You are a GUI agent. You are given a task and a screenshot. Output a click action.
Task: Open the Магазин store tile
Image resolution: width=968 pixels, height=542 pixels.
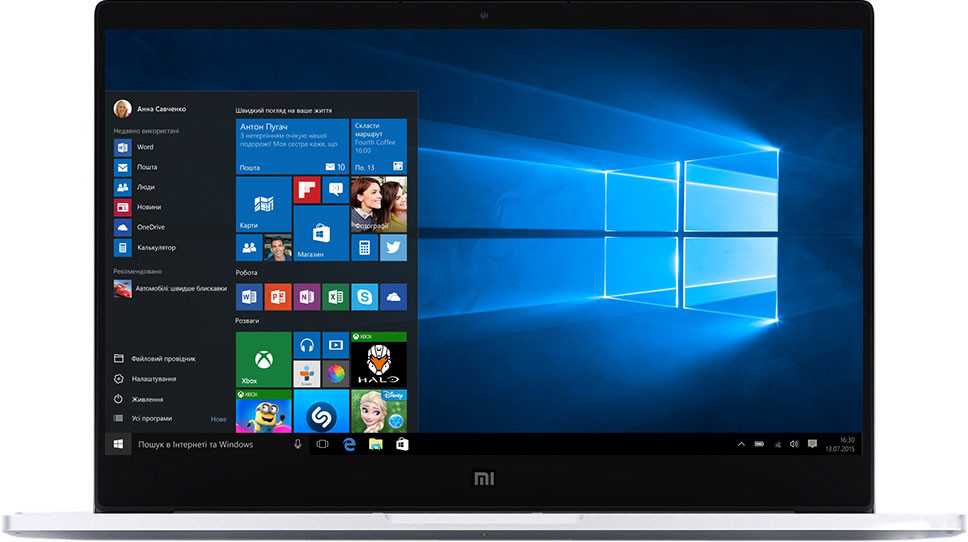(321, 234)
